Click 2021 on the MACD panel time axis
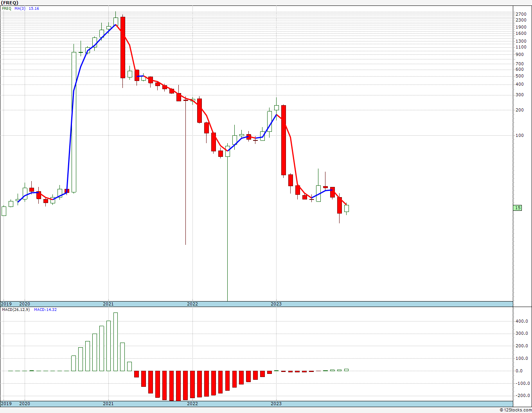532x413 pixels. point(108,404)
